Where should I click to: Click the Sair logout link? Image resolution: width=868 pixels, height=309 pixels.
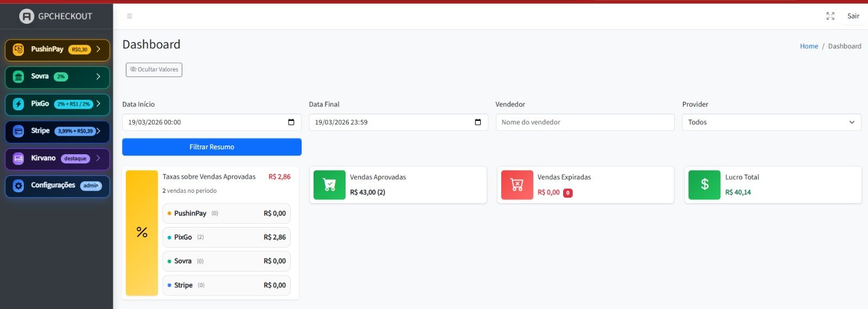(x=853, y=16)
